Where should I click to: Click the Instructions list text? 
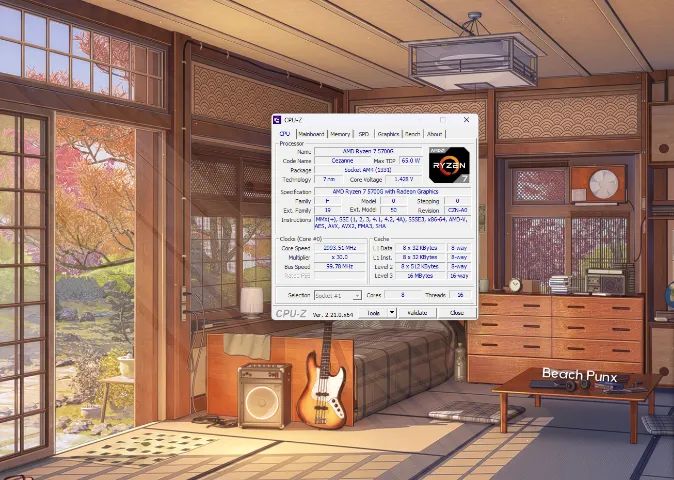(392, 223)
